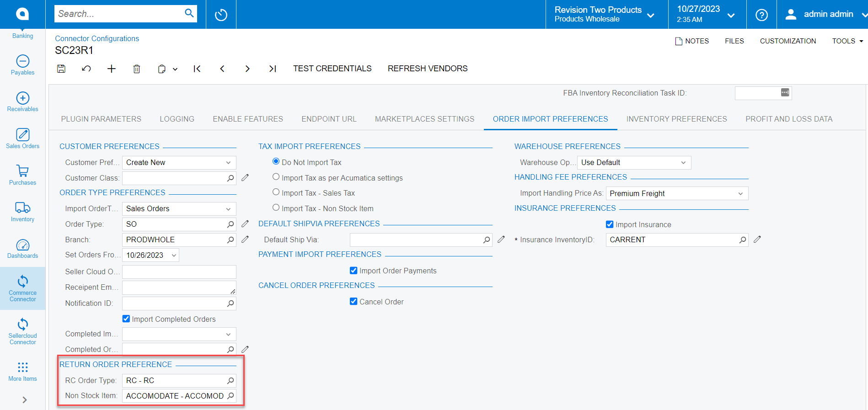Open the Warehouse Option Use Default dropdown
Viewport: 868px width, 410px height.
click(634, 163)
